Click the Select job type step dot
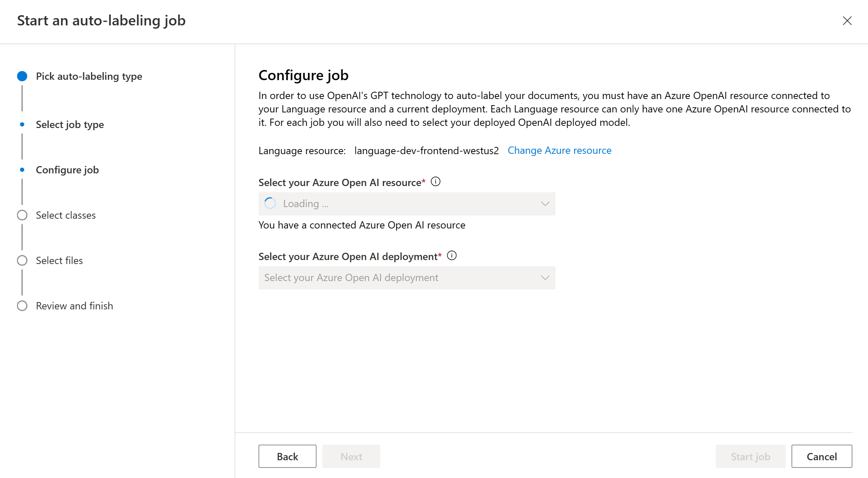Screen dimensions: 868x478 click(22, 124)
